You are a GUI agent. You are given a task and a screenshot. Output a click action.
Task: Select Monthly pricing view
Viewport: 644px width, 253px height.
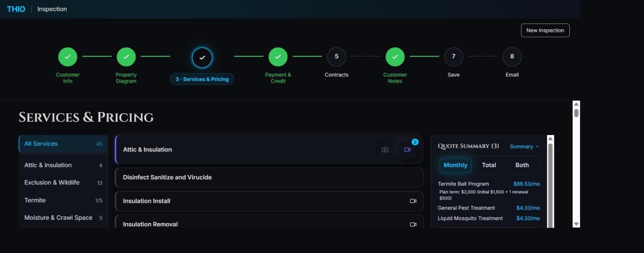455,165
